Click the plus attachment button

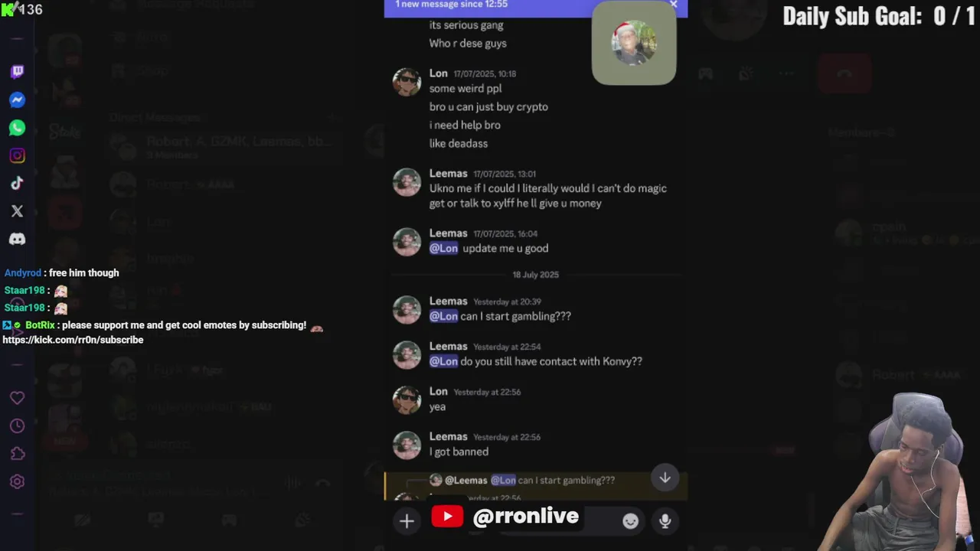(407, 521)
